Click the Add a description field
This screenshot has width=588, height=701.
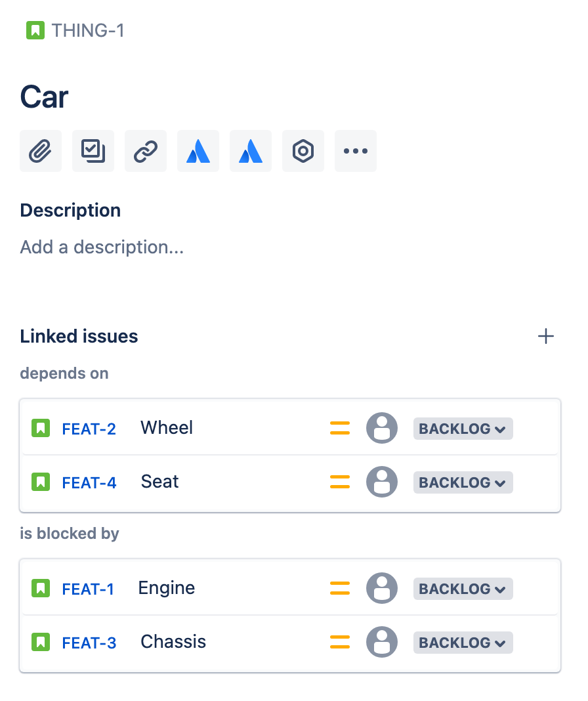(102, 247)
